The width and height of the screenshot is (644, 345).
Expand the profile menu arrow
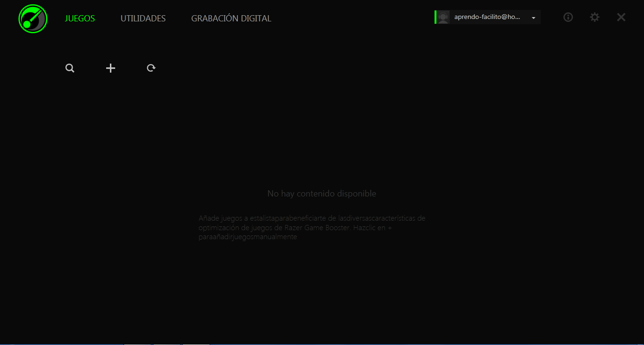pos(533,17)
